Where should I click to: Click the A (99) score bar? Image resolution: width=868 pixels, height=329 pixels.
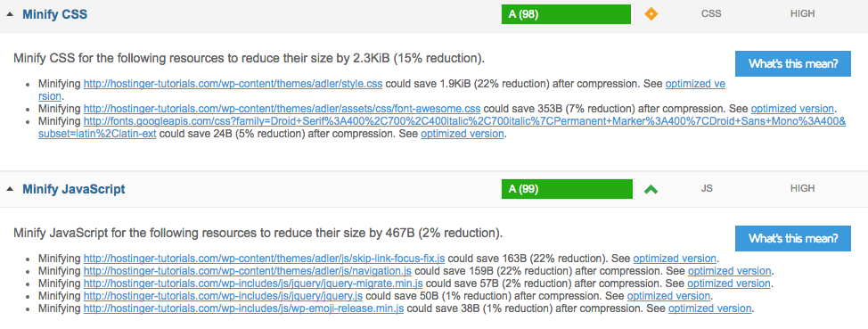567,189
